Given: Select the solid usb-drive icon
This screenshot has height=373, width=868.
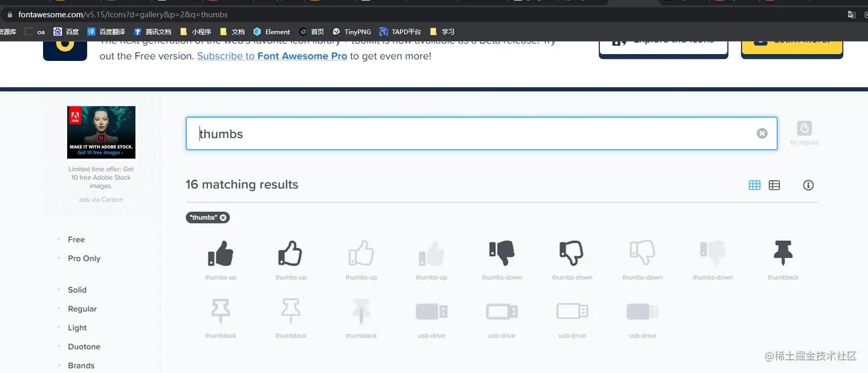Looking at the screenshot, I should (x=432, y=312).
